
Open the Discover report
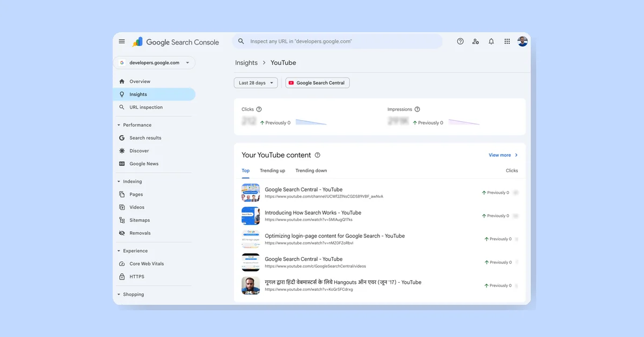coord(138,150)
